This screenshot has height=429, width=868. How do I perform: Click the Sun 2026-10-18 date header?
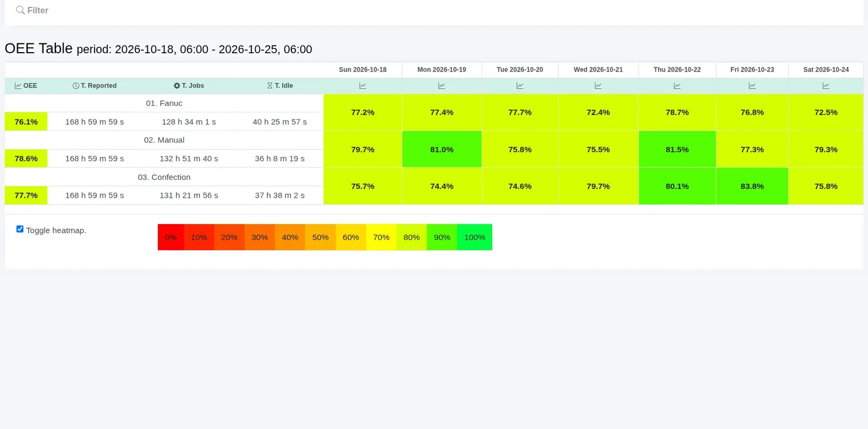(362, 70)
